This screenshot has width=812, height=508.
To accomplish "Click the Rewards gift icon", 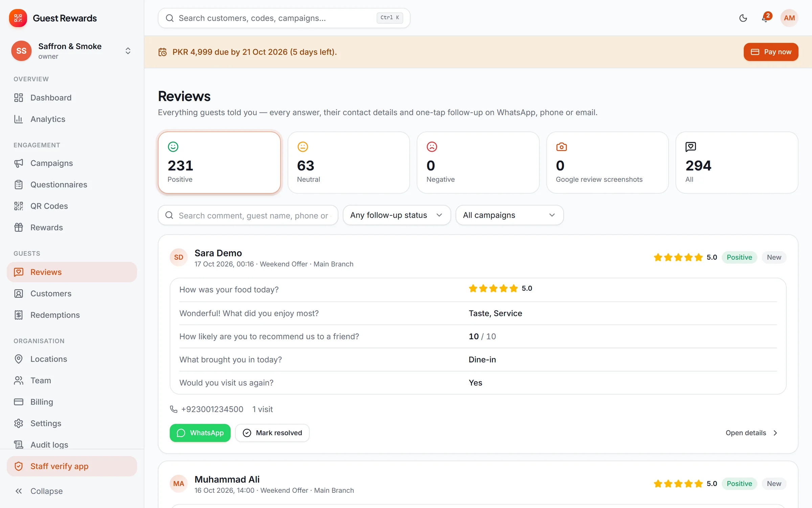I will 19,227.
